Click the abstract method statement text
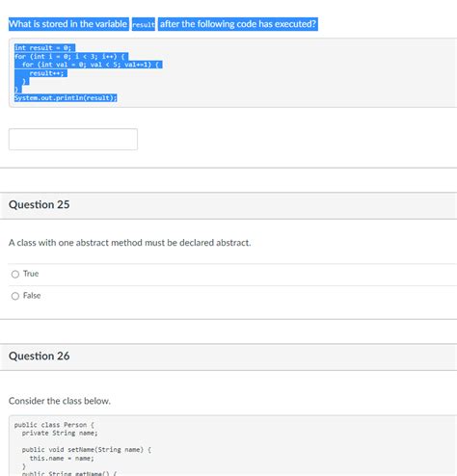Image resolution: width=457 pixels, height=476 pixels. (x=130, y=243)
